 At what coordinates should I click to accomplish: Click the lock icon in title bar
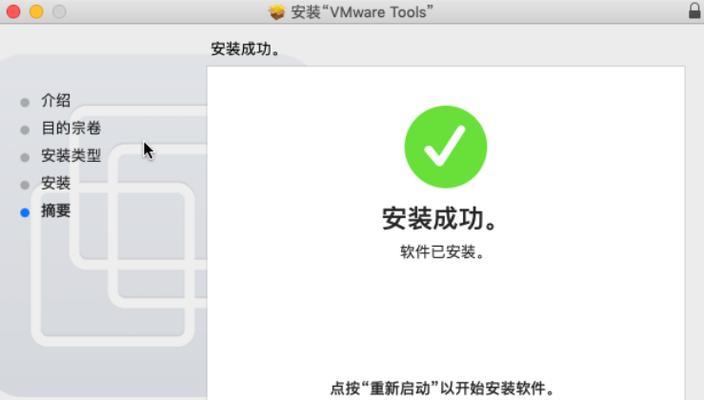(694, 11)
